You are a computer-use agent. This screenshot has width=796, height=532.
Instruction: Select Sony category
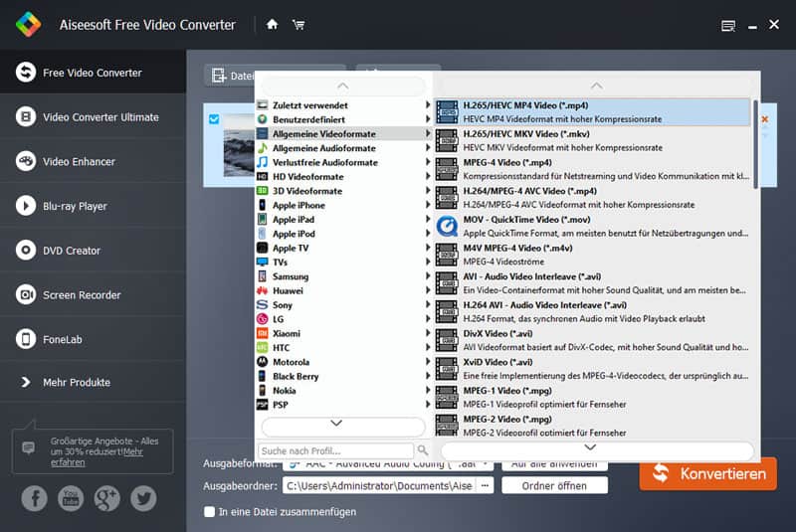coord(343,305)
